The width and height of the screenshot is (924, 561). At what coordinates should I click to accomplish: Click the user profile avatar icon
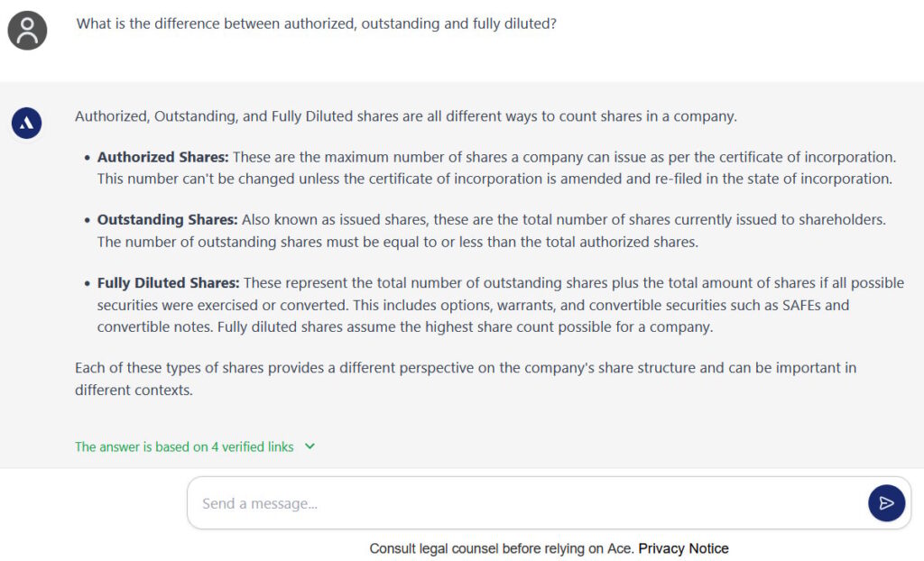[27, 31]
